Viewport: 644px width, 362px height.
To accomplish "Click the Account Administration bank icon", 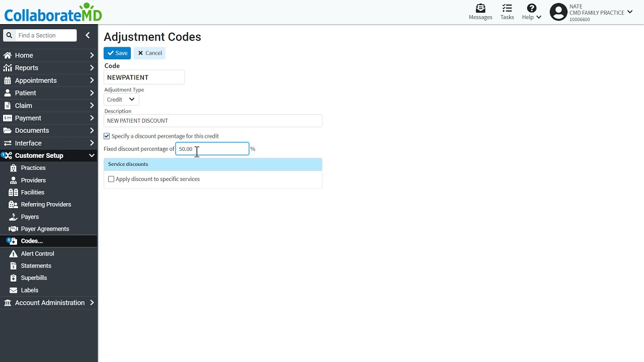I will 8,303.
